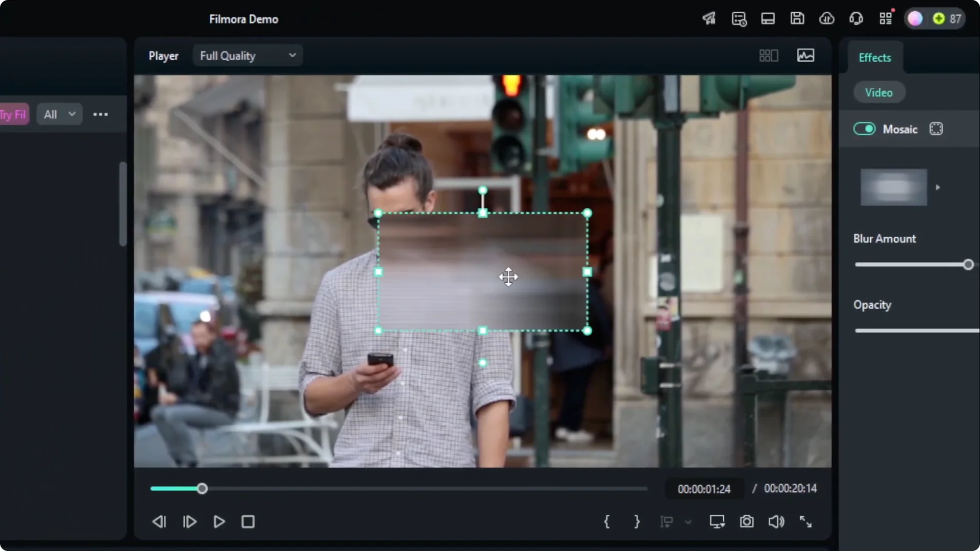Open support via the headset icon
This screenshot has width=980, height=551.
(x=856, y=18)
